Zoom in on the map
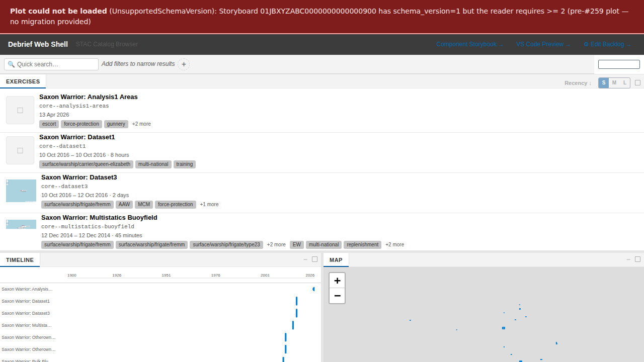 tap(337, 281)
